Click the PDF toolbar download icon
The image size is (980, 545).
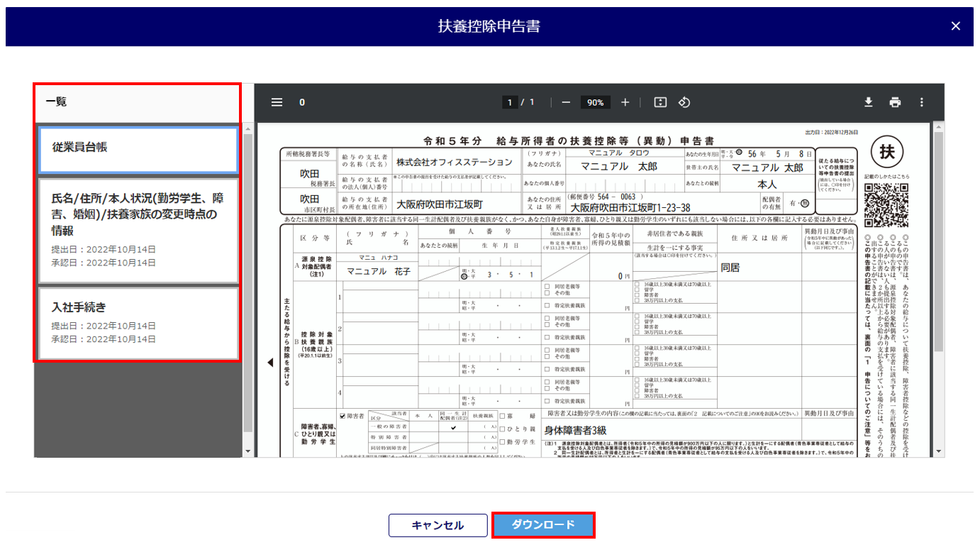[868, 102]
